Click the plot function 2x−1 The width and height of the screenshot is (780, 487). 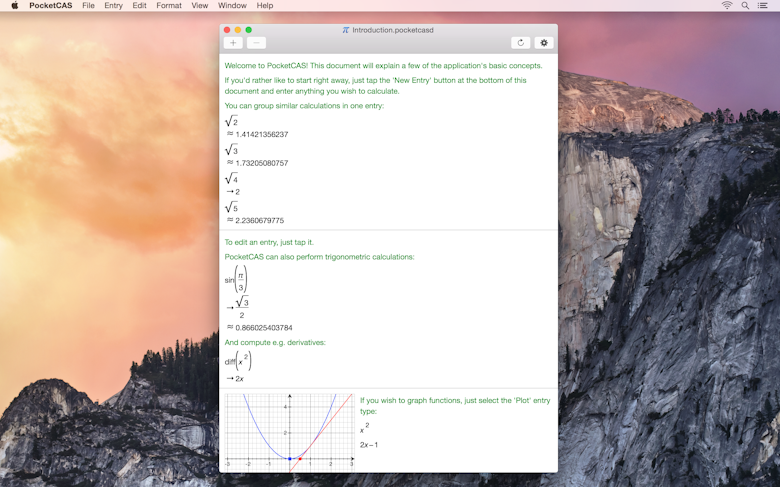point(369,445)
